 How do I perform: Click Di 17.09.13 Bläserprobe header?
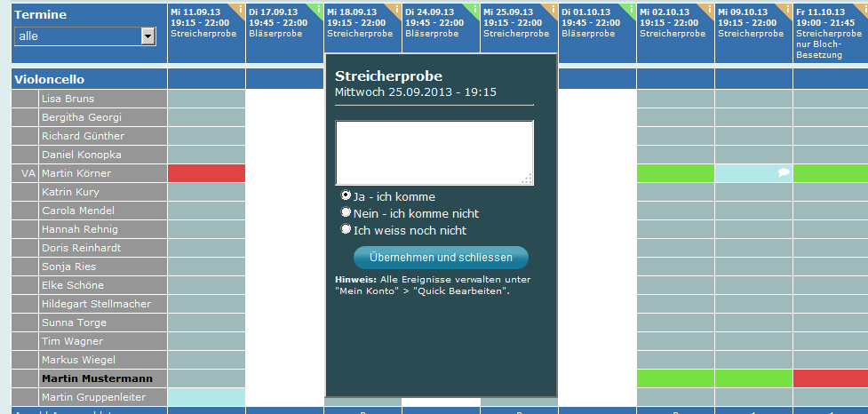pos(284,33)
